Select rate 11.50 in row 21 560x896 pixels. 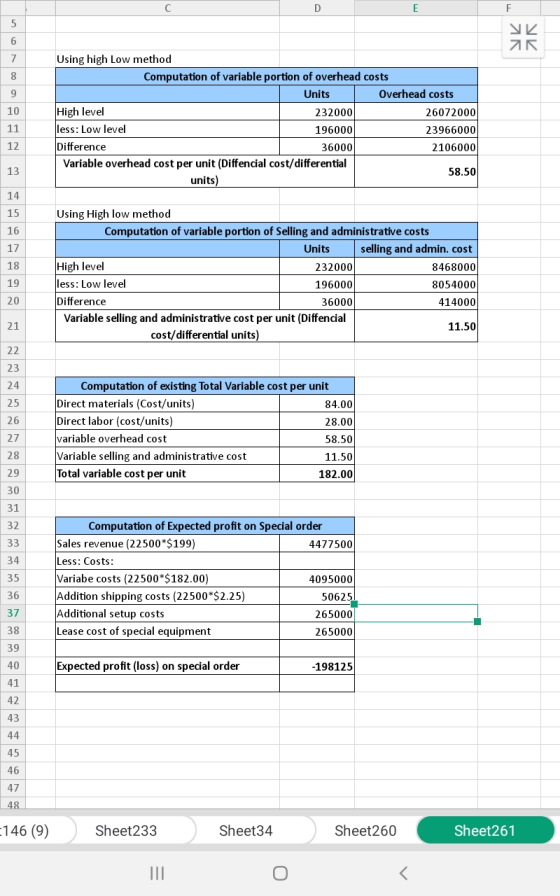(x=416, y=326)
